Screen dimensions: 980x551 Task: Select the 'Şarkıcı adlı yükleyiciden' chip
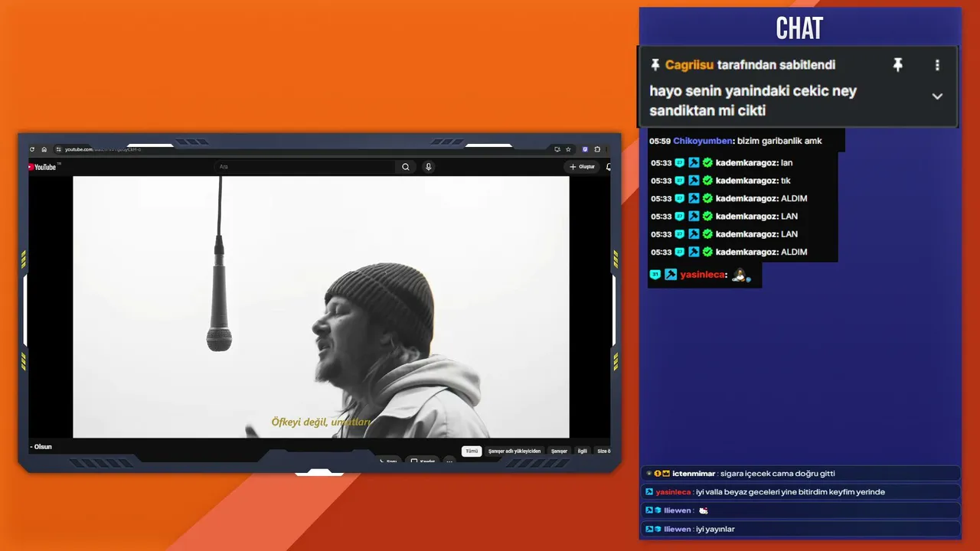[x=514, y=451]
